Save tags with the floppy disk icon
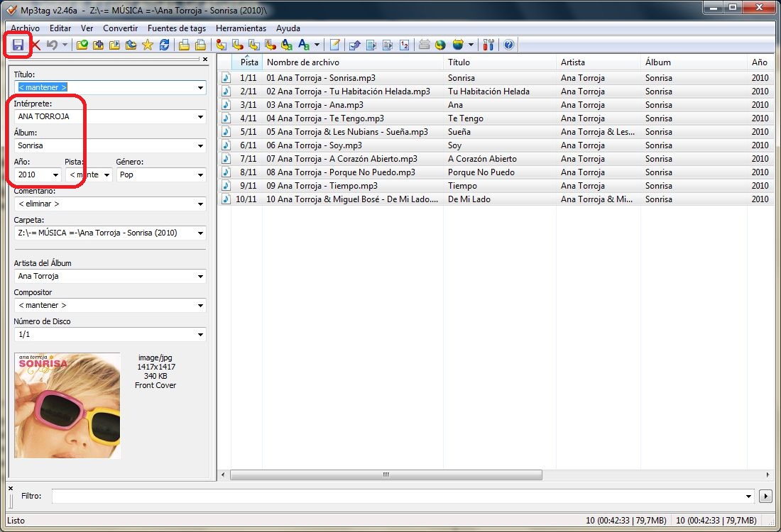The width and height of the screenshot is (781, 532). click(x=18, y=45)
